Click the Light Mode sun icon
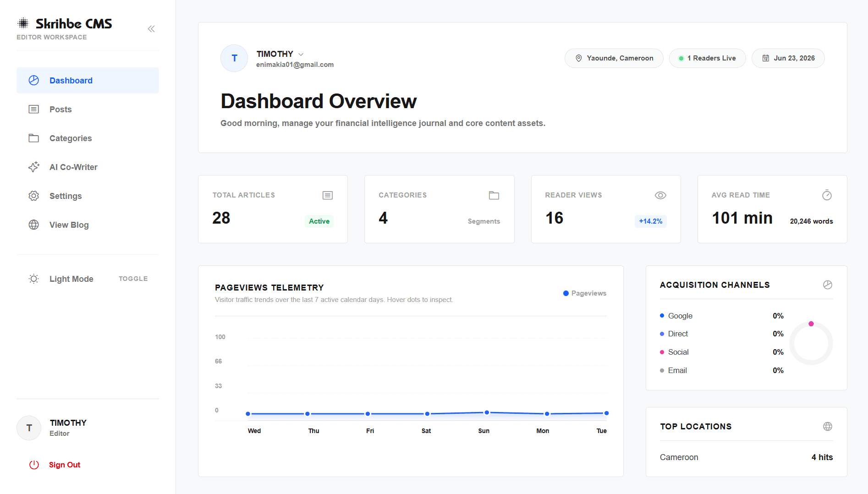Screen dimensions: 868x494 pyautogui.click(x=34, y=279)
